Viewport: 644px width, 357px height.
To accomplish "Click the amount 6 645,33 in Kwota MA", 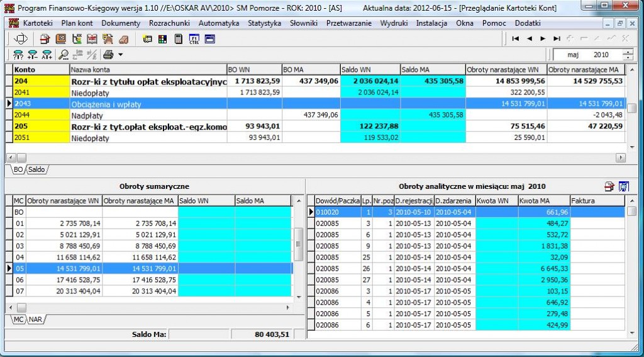I will 555,269.
